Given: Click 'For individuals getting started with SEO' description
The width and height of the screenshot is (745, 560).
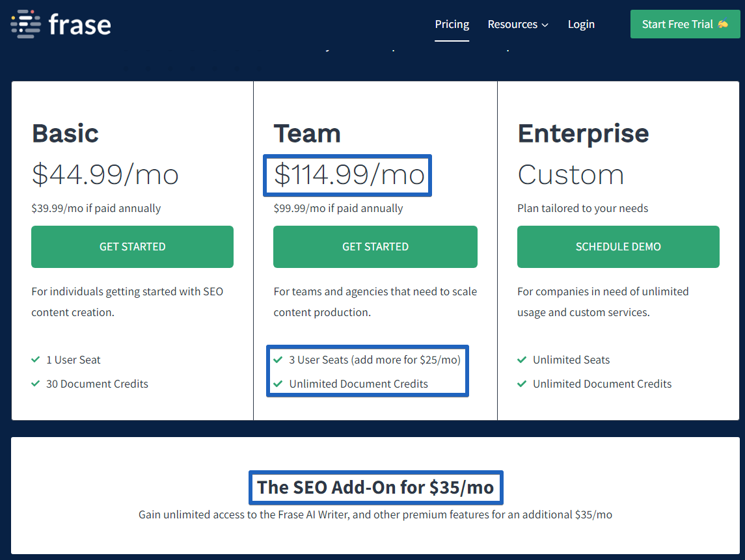Looking at the screenshot, I should click(128, 302).
